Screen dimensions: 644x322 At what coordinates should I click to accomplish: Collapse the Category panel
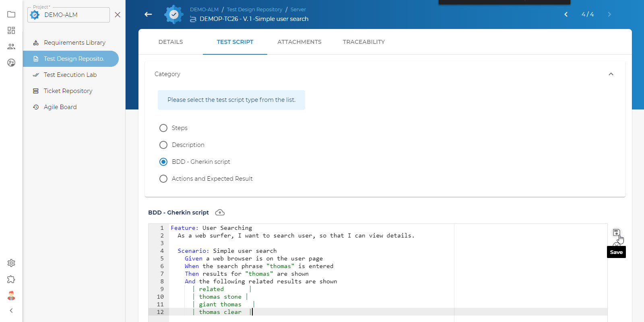coord(611,74)
